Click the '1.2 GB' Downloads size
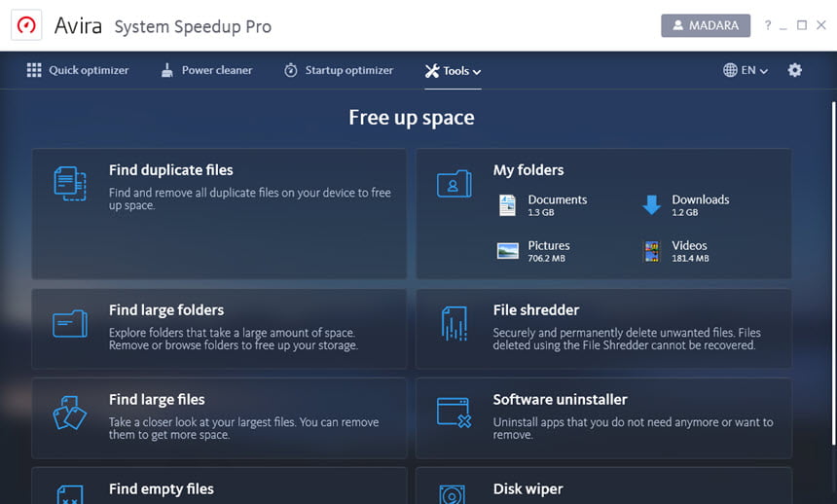Image resolution: width=837 pixels, height=504 pixels. (685, 212)
